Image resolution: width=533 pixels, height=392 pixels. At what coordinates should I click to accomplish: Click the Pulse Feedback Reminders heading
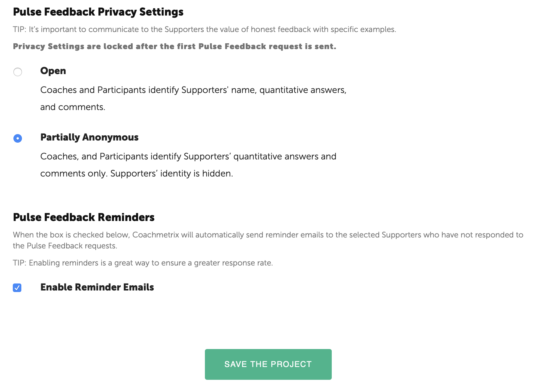84,217
